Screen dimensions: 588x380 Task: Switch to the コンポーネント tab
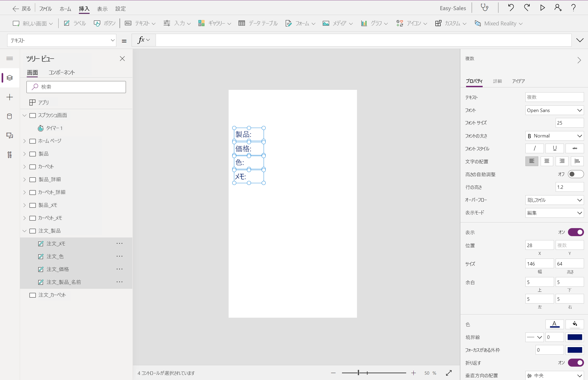pos(62,72)
